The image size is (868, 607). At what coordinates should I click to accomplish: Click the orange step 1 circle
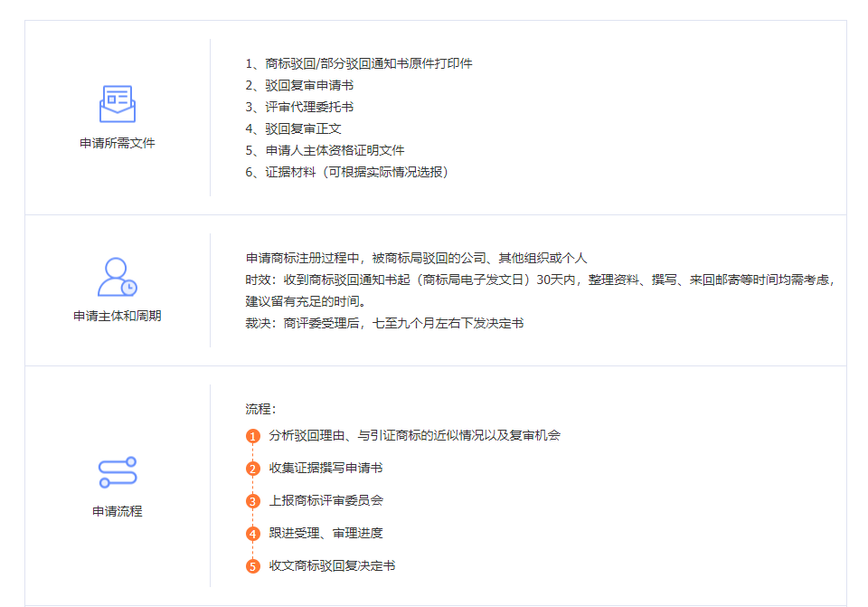253,436
